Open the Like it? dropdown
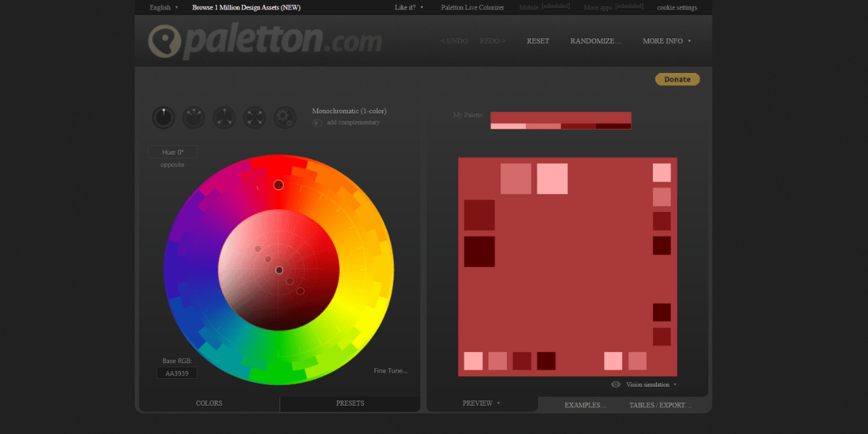This screenshot has height=434, width=868. click(409, 7)
